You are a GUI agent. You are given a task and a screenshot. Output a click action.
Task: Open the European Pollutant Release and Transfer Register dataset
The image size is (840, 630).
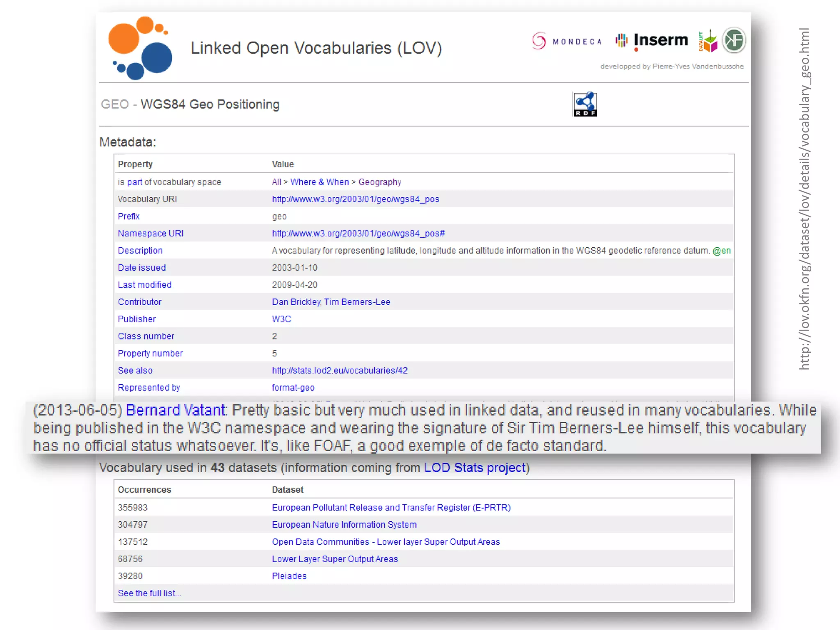(391, 508)
